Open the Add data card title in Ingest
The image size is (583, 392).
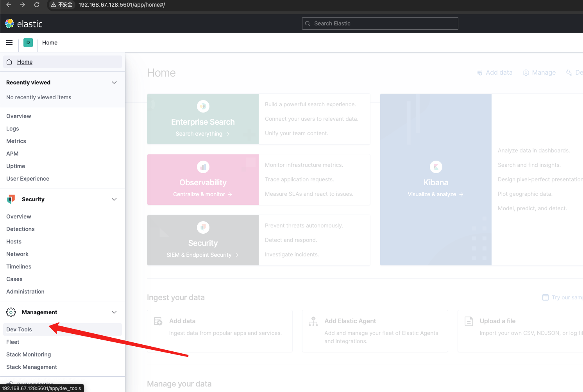tap(182, 321)
